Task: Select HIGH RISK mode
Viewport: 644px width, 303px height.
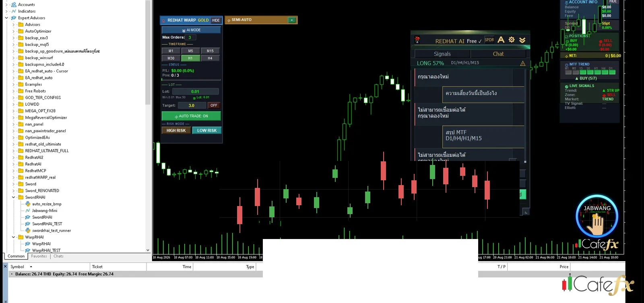Action: pyautogui.click(x=176, y=130)
